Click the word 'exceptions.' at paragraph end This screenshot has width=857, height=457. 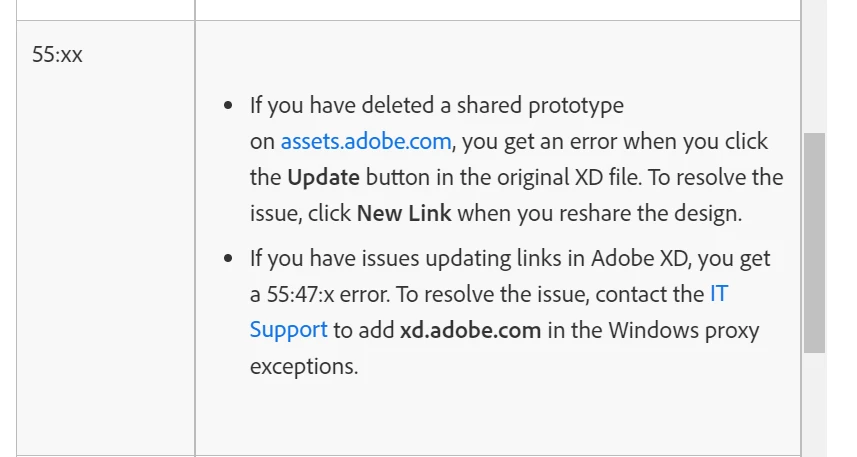(304, 367)
